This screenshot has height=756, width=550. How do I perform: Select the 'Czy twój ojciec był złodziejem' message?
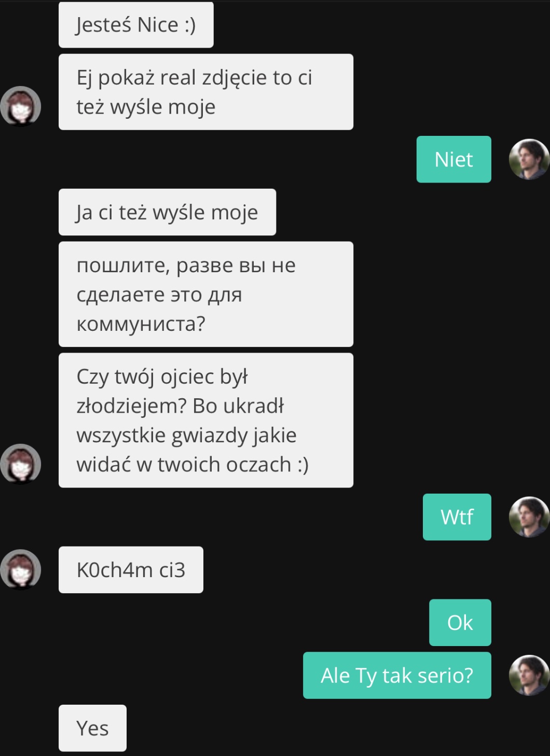pyautogui.click(x=206, y=420)
